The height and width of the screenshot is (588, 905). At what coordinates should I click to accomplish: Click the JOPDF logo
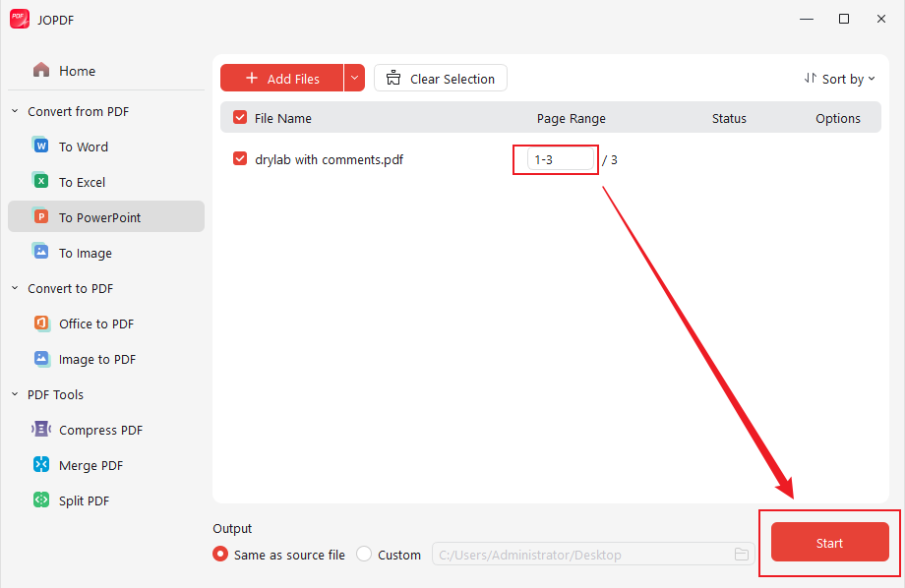tap(19, 19)
